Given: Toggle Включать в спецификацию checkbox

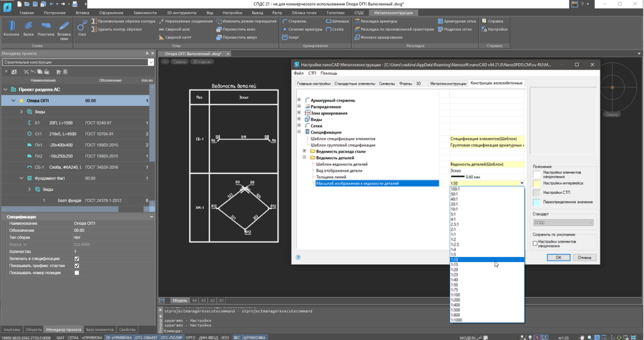Looking at the screenshot, I should click(77, 259).
